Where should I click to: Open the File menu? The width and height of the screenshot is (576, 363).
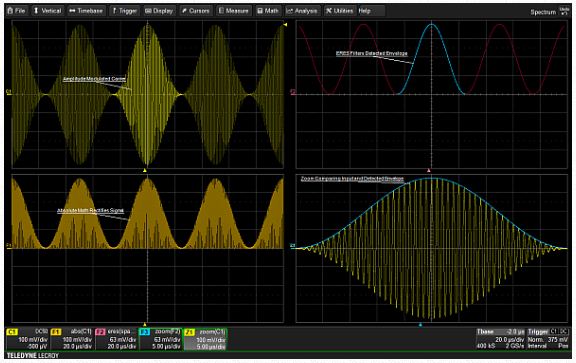[x=17, y=11]
